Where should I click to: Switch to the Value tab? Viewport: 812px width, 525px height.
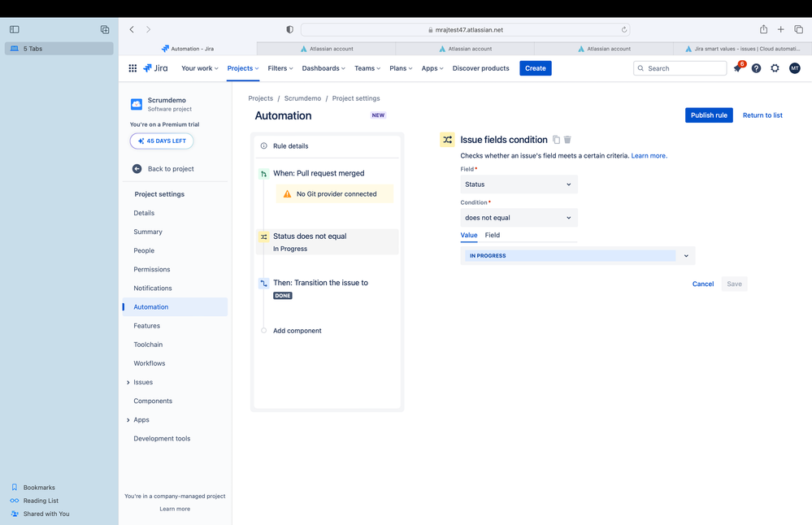pyautogui.click(x=469, y=235)
